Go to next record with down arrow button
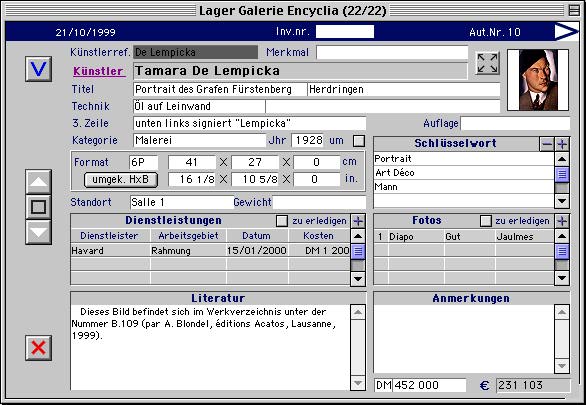Viewport: 586px width, 405px height. [x=38, y=232]
